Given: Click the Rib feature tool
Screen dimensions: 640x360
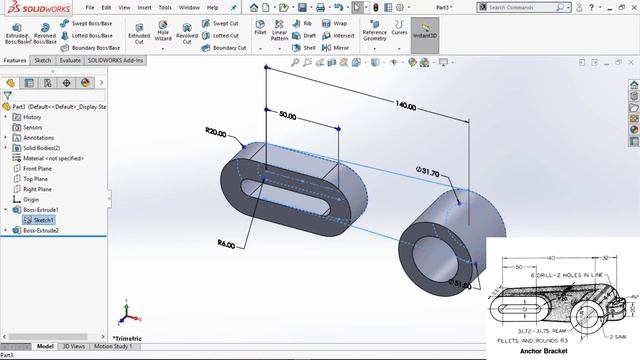Looking at the screenshot, I should tap(302, 24).
